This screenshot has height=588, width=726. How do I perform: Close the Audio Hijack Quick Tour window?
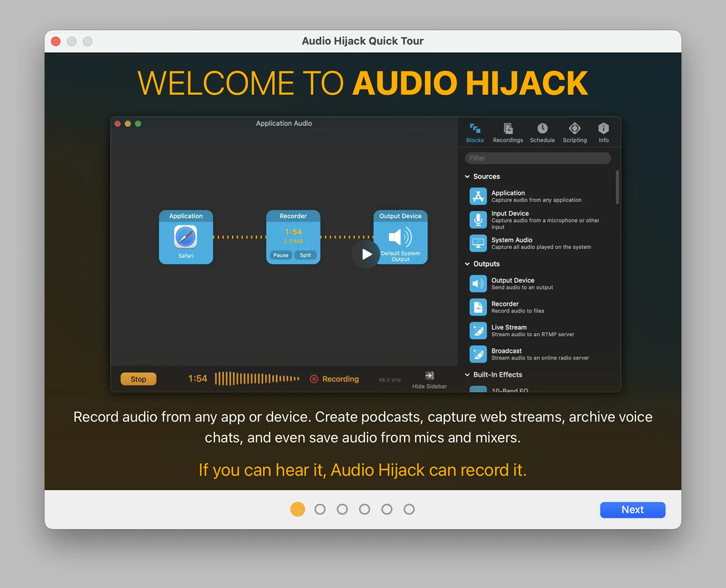point(56,41)
